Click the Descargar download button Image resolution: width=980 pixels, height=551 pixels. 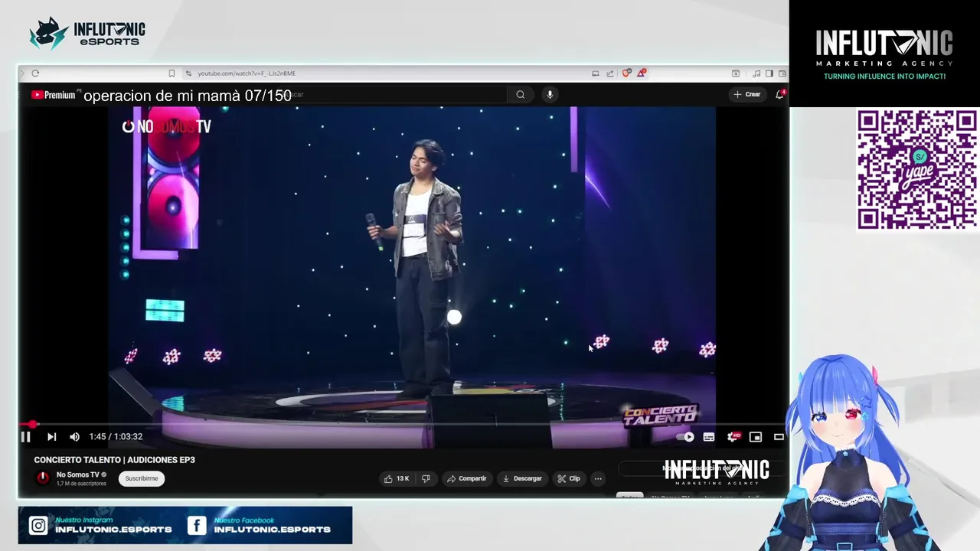(x=521, y=478)
